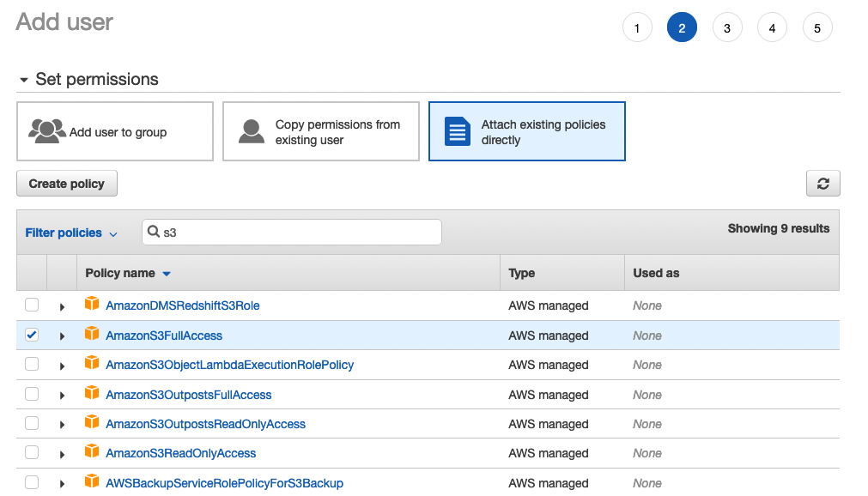The image size is (868, 496).
Task: Check the AmazonS3ObjectLambdaExecutionRolePolicy checkbox
Action: (32, 364)
